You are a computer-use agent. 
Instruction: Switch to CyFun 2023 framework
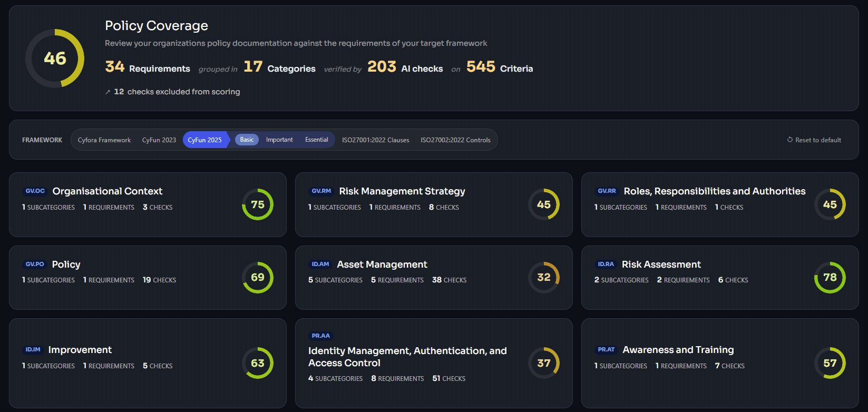(x=159, y=140)
